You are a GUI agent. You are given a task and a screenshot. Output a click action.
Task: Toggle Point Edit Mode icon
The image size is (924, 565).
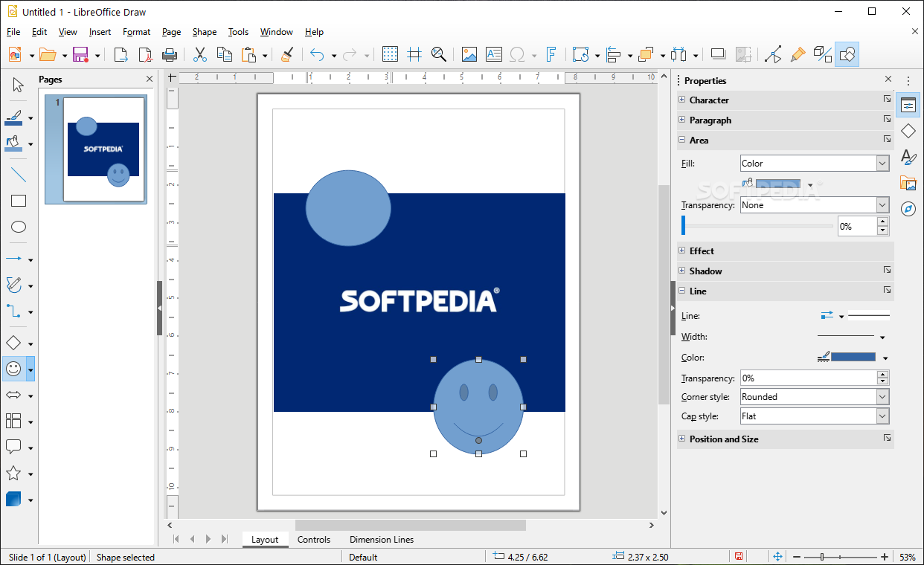pyautogui.click(x=773, y=54)
